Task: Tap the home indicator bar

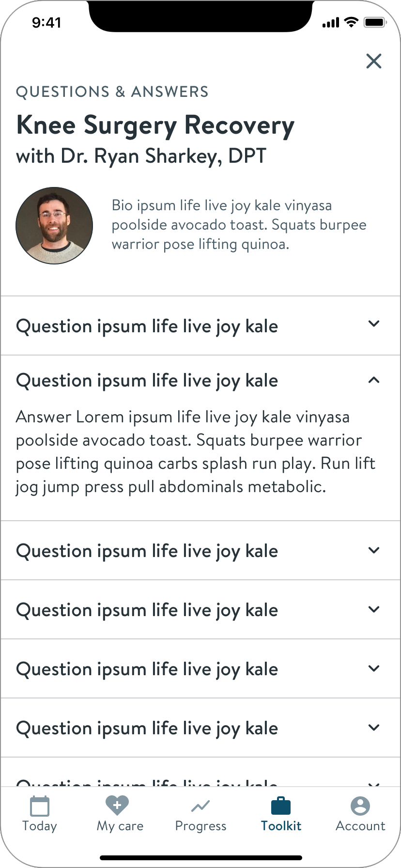Action: tap(200, 858)
